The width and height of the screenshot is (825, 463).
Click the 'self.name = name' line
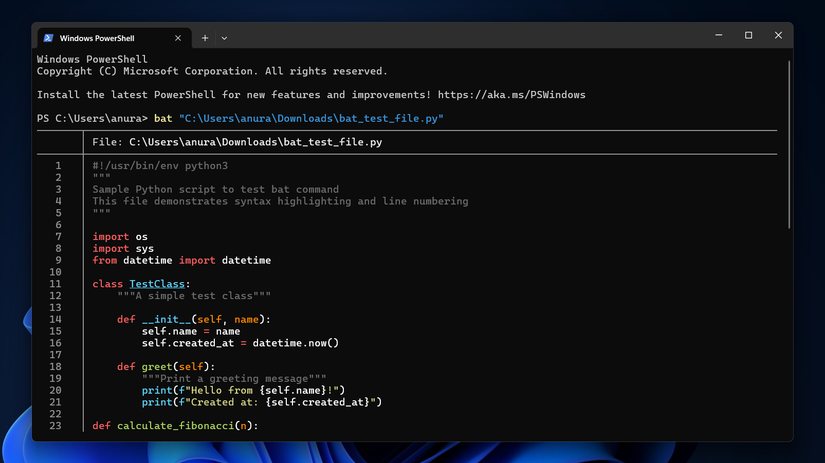tap(191, 331)
